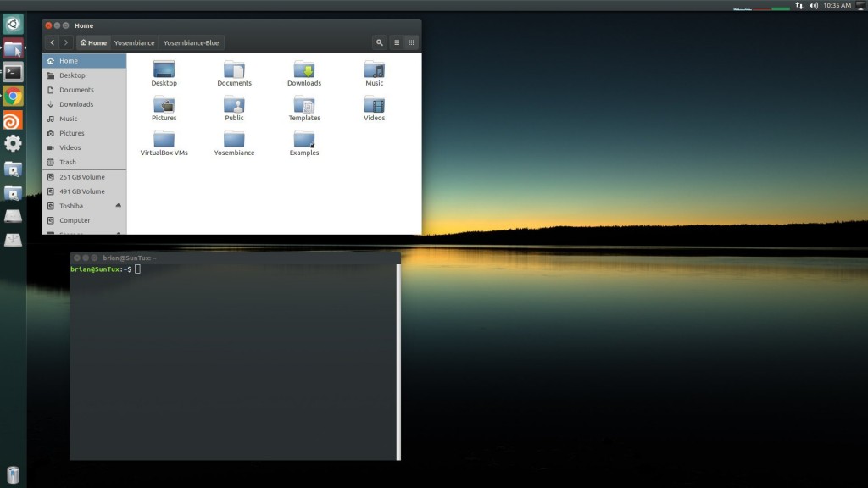Click the system monitor load indicator
This screenshot has height=488, width=868.
[x=761, y=7]
